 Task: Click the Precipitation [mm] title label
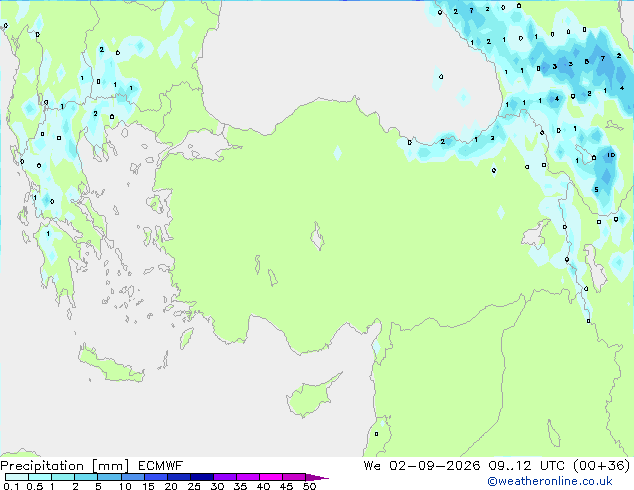pos(65,466)
